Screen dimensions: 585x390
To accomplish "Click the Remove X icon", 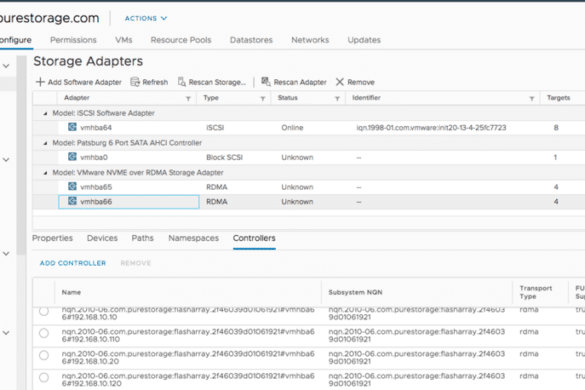I will point(340,82).
